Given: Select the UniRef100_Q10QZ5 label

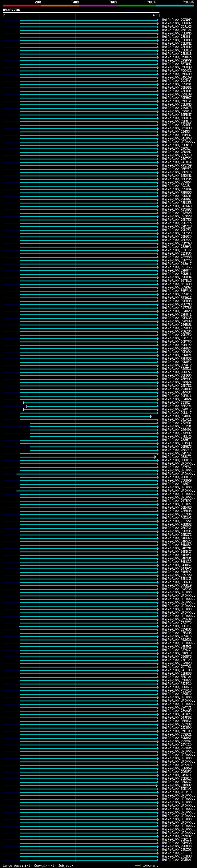Looking at the screenshot, I should [x=177, y=108].
